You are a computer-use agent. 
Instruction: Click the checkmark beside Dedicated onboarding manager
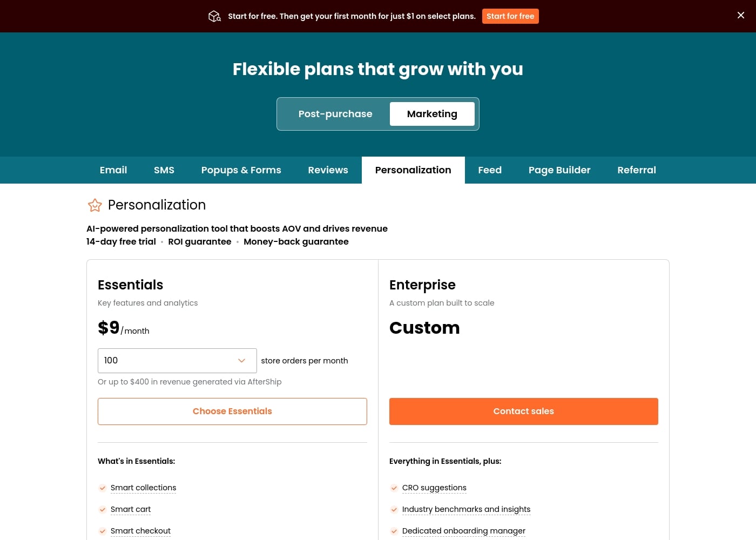[394, 531]
